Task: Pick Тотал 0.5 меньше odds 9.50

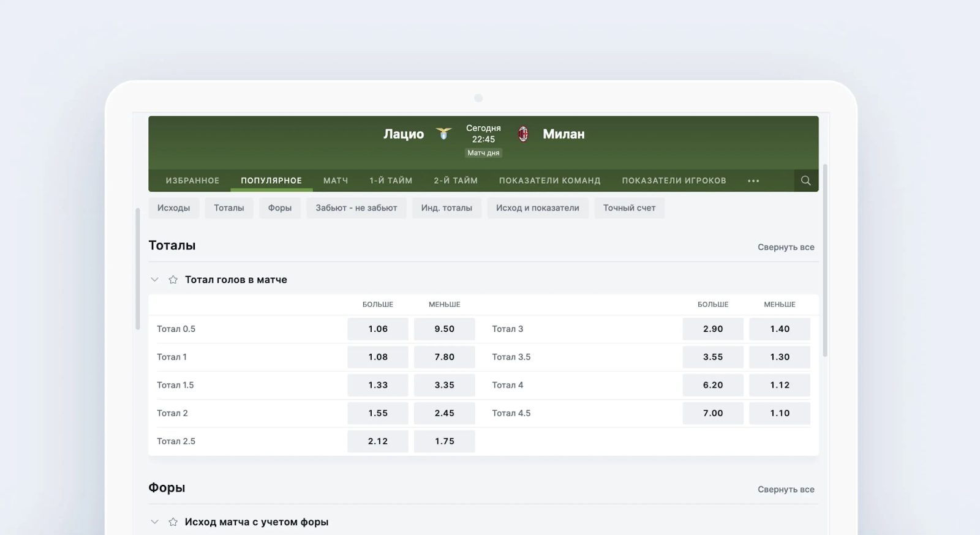Action: [x=444, y=329]
